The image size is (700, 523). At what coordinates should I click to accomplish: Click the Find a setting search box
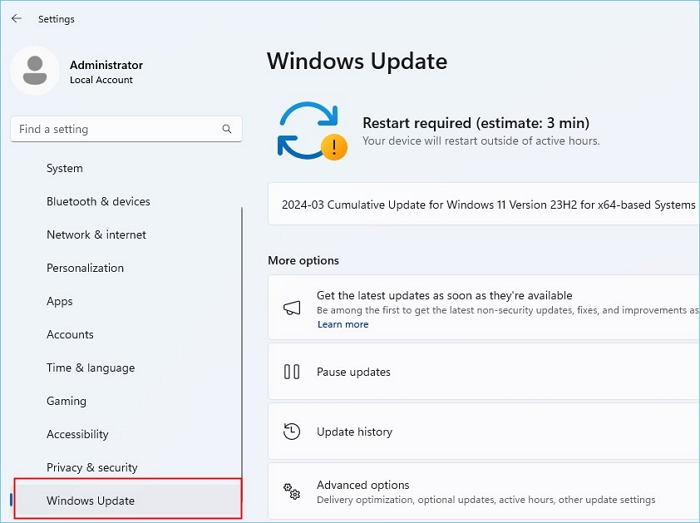pyautogui.click(x=126, y=129)
